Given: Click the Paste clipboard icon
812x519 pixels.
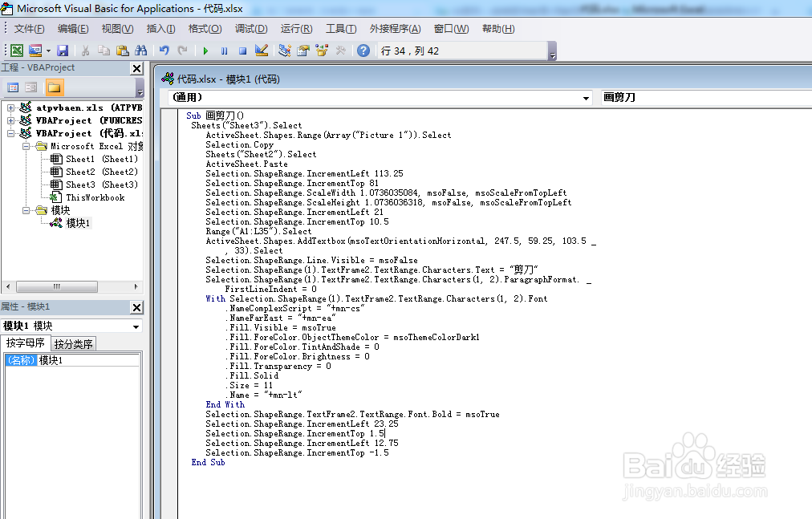Looking at the screenshot, I should [x=123, y=51].
